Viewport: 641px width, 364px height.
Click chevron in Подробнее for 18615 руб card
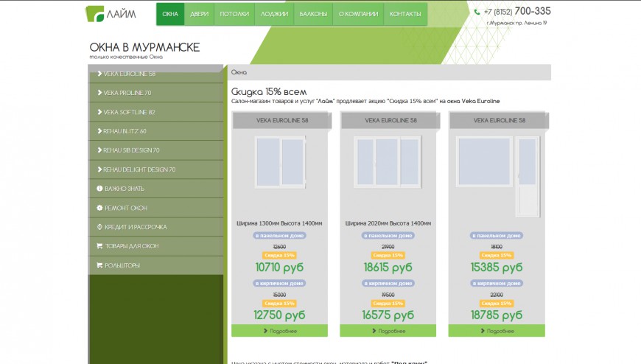tap(374, 331)
